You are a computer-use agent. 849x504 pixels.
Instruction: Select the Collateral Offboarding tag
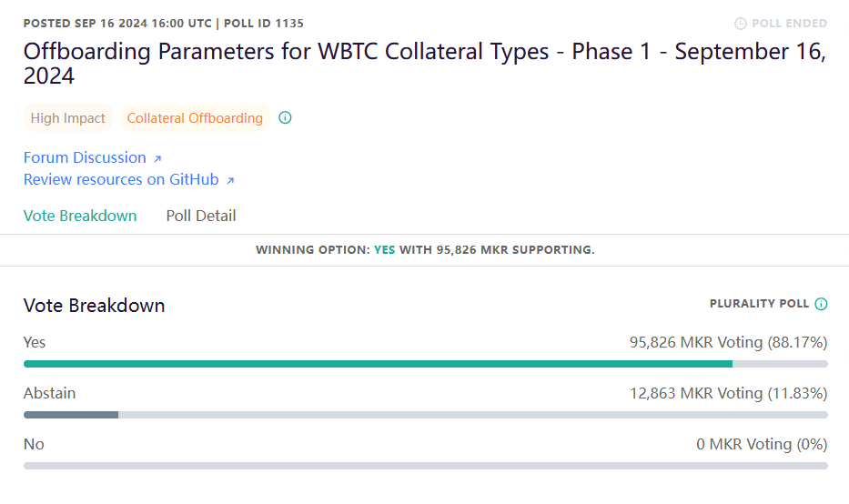[195, 117]
